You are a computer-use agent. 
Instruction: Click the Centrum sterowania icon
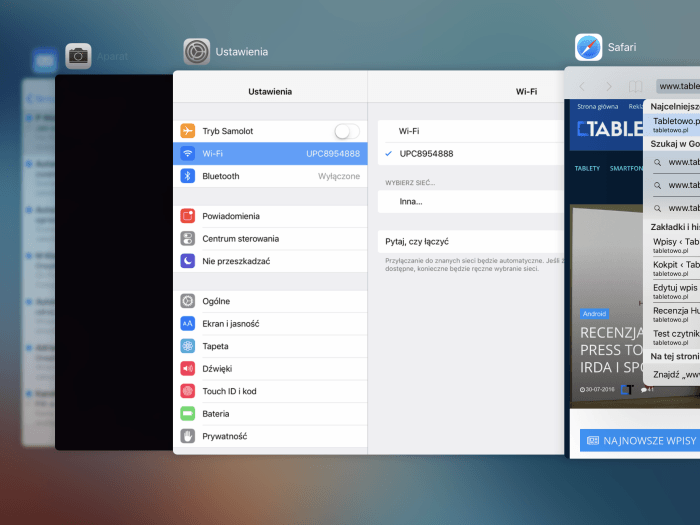tap(188, 238)
